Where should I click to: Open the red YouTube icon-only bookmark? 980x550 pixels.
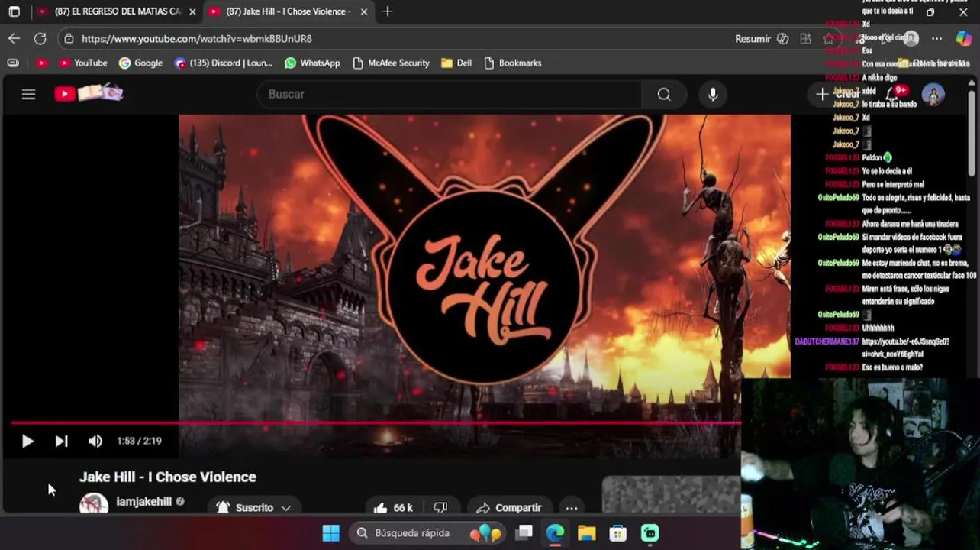(41, 63)
